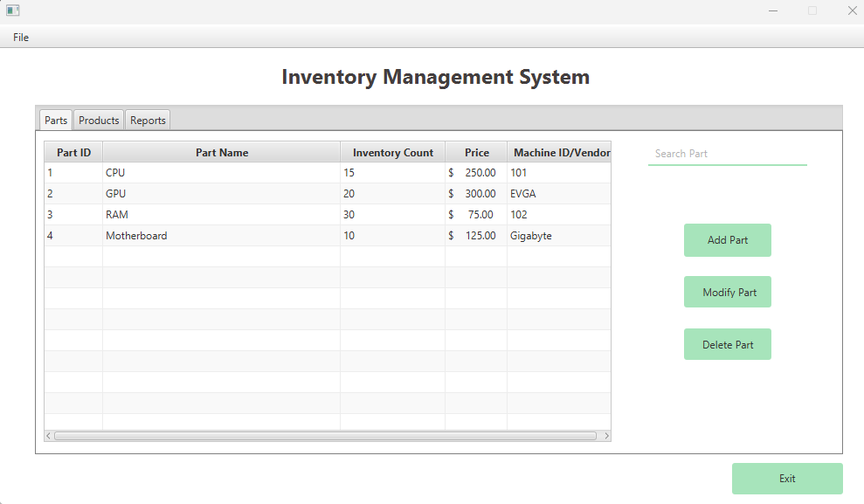
Task: Click the application icon in title bar
Action: tap(13, 10)
